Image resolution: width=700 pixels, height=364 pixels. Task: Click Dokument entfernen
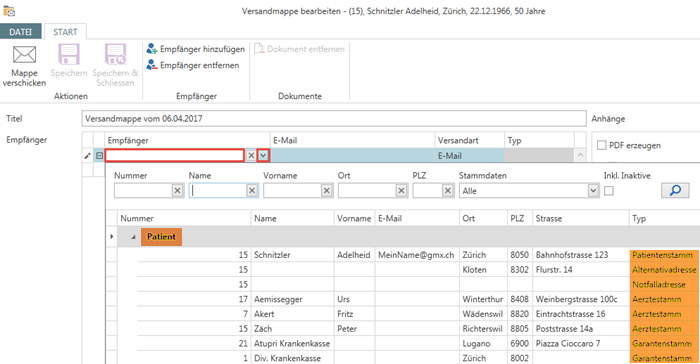(x=300, y=49)
